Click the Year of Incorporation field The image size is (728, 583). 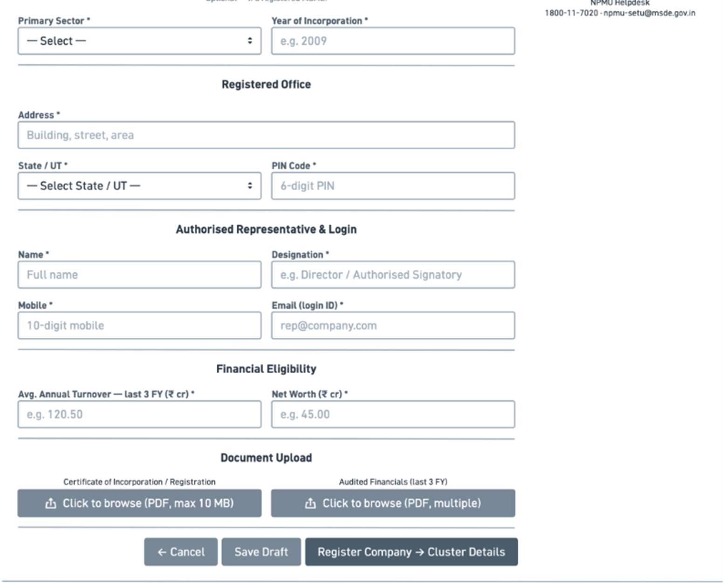click(x=393, y=41)
